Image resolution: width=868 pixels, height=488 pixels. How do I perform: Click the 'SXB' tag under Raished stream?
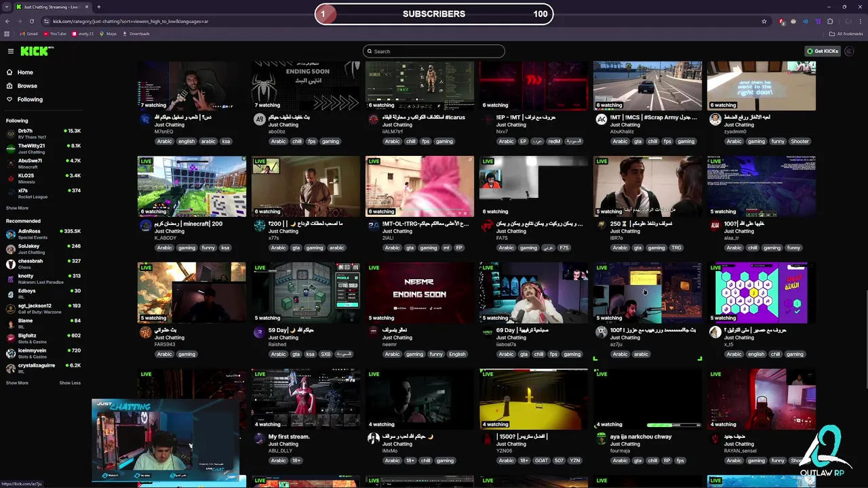tap(325, 354)
